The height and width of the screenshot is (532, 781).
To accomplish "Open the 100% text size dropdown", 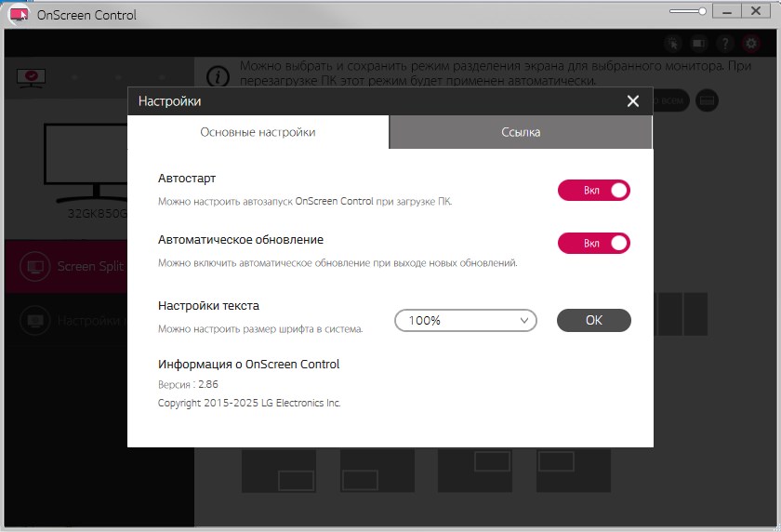I will point(465,320).
